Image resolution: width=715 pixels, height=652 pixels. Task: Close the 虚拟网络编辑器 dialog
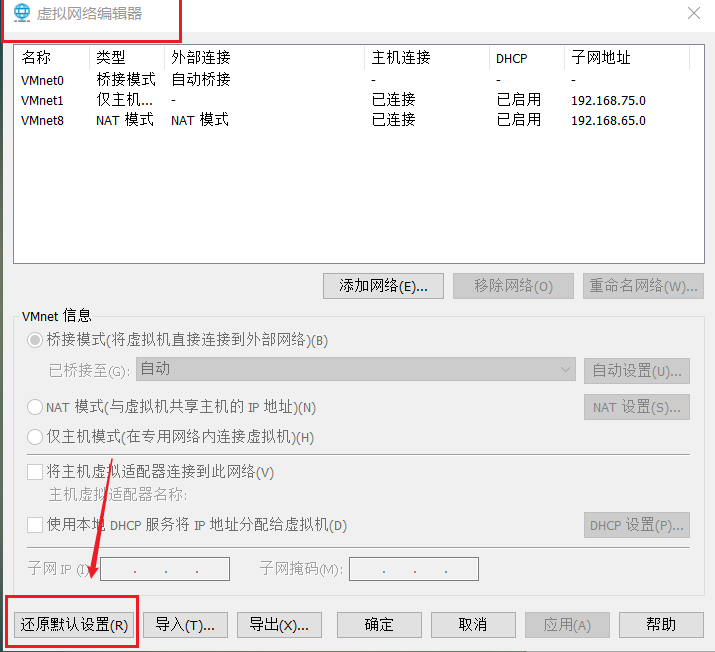(x=694, y=13)
